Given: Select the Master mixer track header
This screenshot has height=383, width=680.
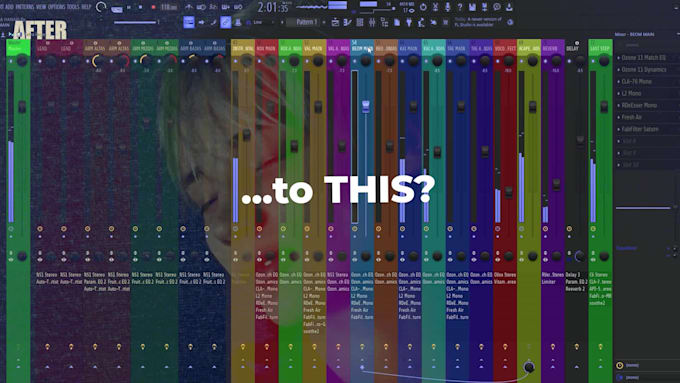Looking at the screenshot, I should 18,47.
